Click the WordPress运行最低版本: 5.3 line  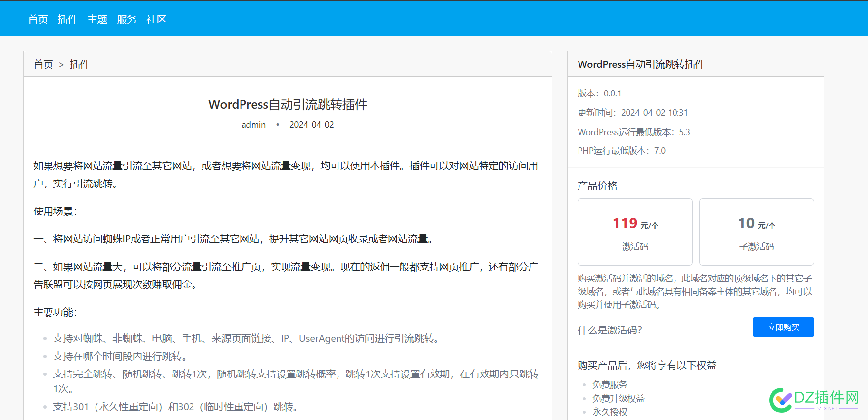[633, 132]
